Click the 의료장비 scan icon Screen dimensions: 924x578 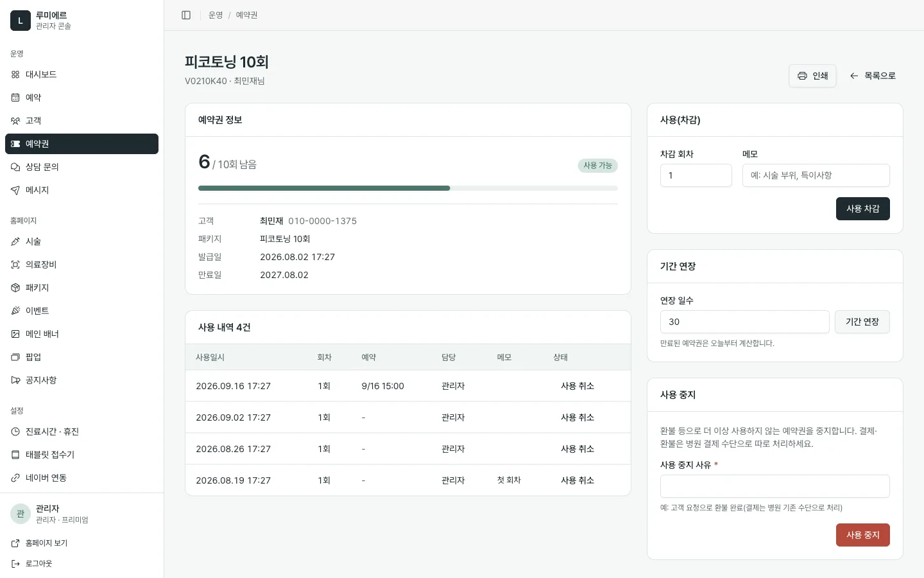click(15, 265)
